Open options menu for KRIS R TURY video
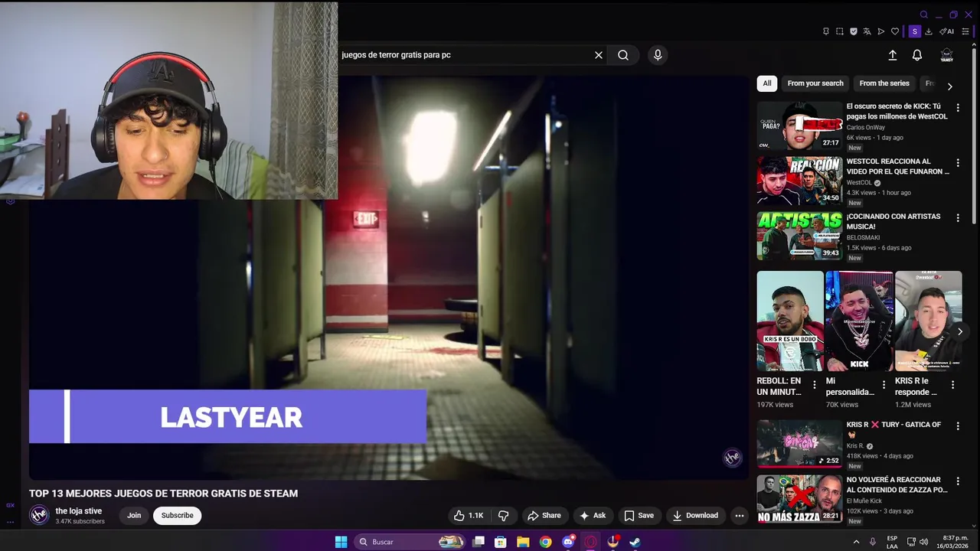Viewport: 980px width, 551px height. pos(958,426)
